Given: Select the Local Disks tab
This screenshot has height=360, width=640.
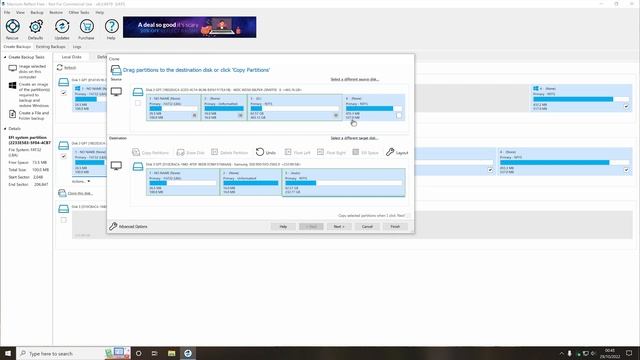Looking at the screenshot, I should click(71, 57).
